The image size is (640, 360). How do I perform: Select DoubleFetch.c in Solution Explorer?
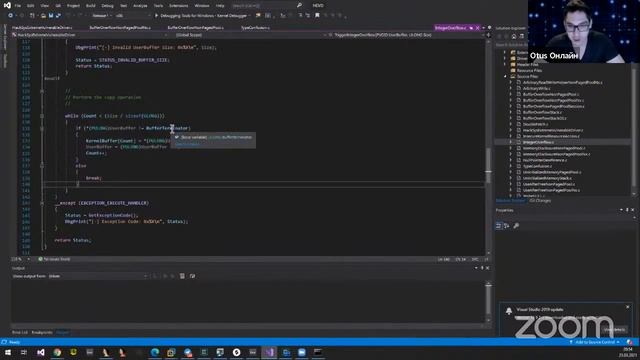click(x=535, y=124)
